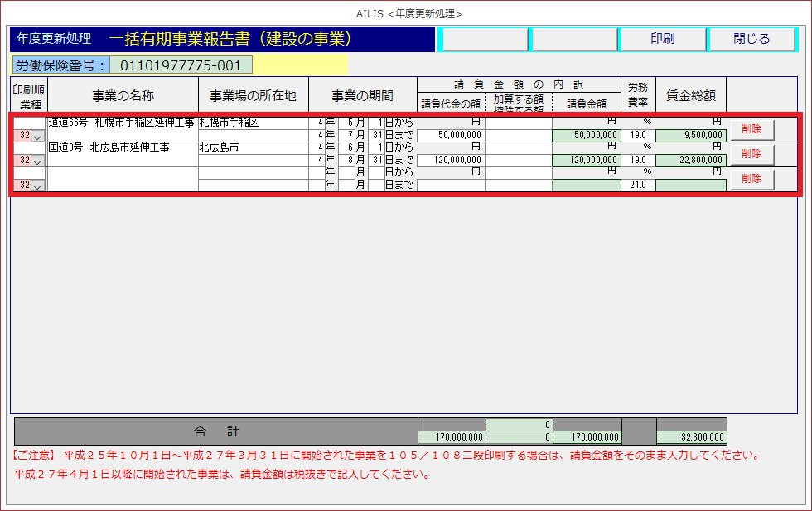This screenshot has width=812, height=511.
Task: Delete the 道道66号 札幌市手稲区延伸工事 row
Action: (752, 129)
